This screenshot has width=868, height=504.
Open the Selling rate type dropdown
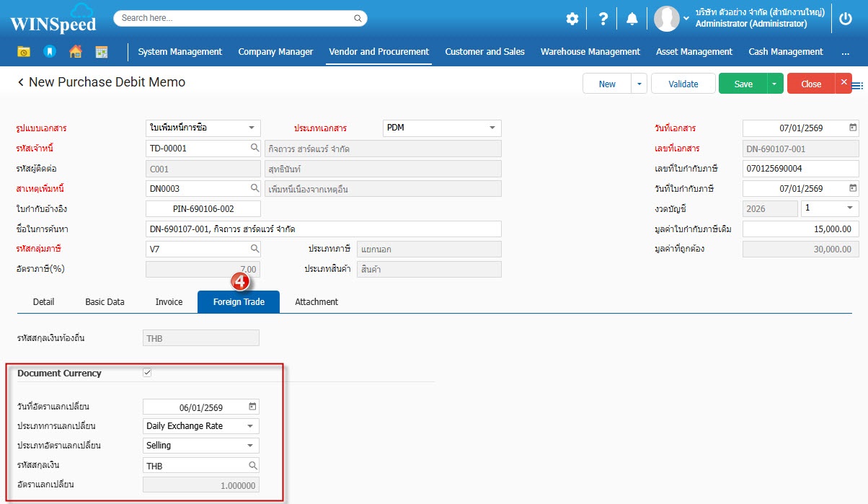[x=250, y=446]
